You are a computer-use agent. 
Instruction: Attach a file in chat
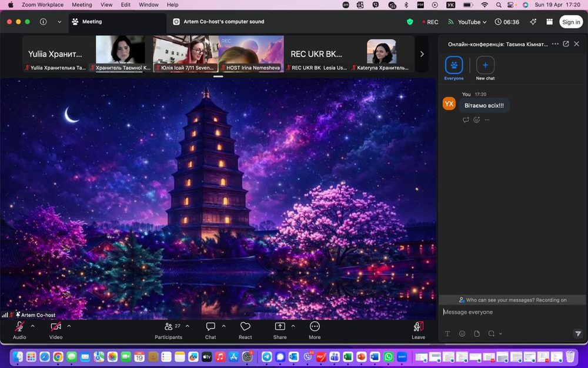tap(477, 333)
